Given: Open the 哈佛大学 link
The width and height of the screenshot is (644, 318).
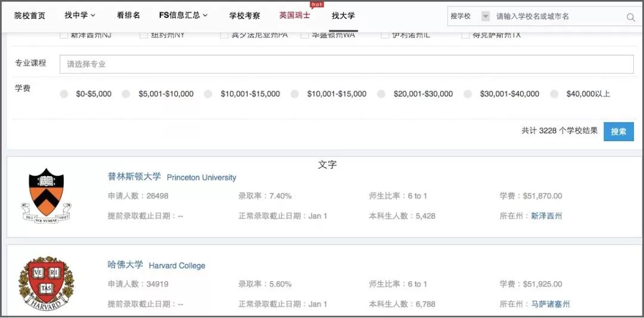Looking at the screenshot, I should point(125,264).
